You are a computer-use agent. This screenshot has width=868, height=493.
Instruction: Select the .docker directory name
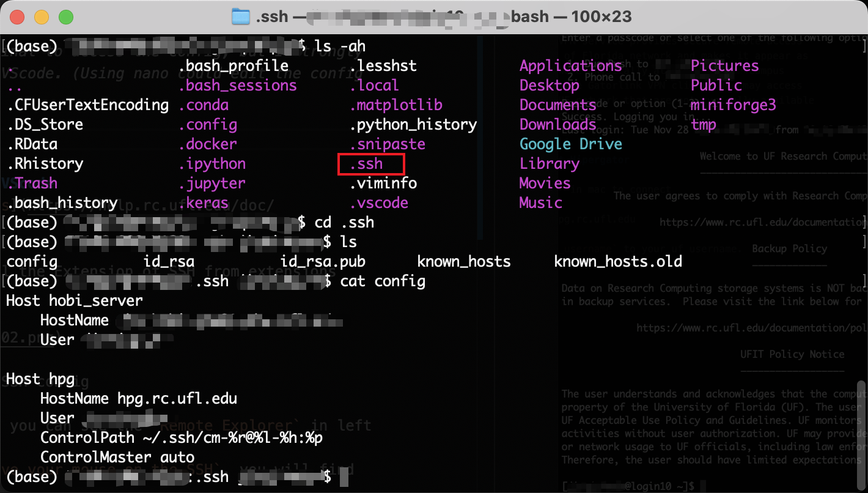pos(208,144)
